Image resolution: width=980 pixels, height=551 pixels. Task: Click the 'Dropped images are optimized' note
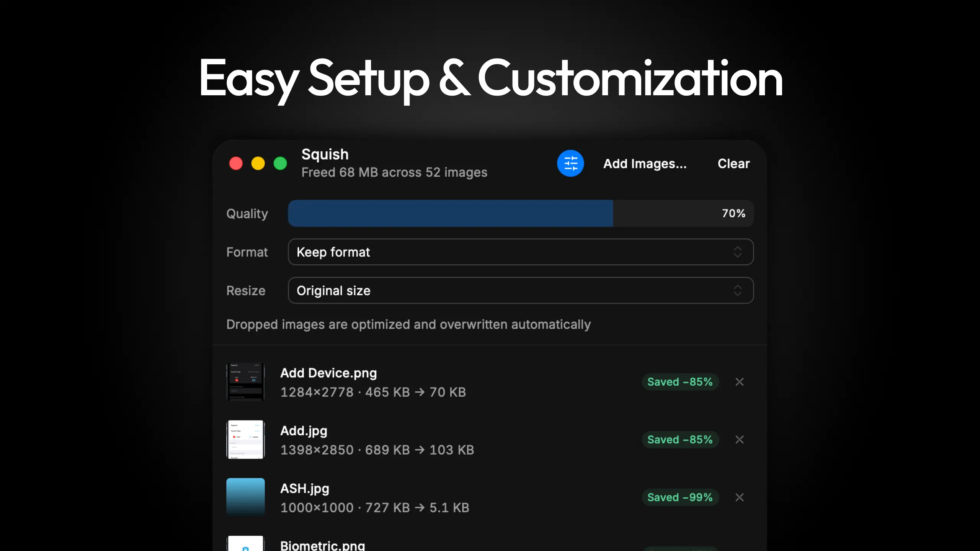coord(408,324)
